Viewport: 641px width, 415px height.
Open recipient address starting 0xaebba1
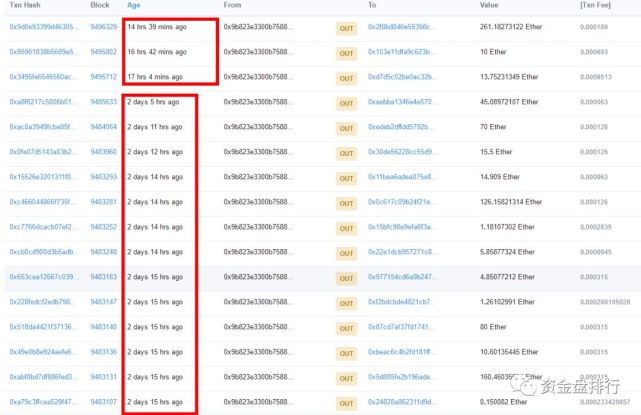402,102
